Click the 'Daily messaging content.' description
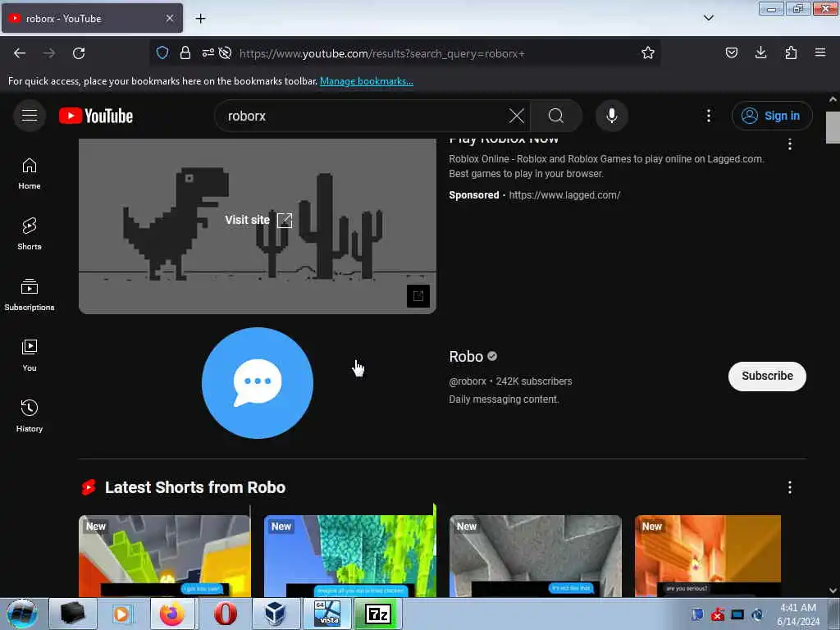Screen dimensions: 840x630 point(504,399)
